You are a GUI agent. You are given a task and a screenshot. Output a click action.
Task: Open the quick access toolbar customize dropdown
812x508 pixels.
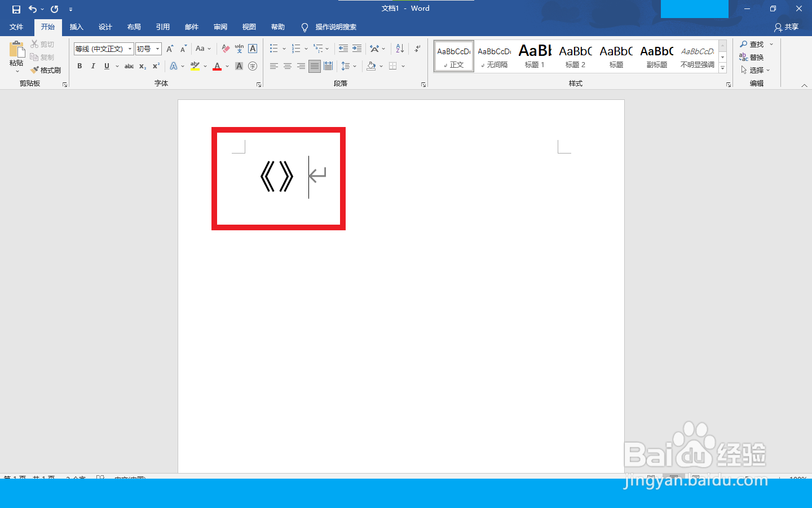[70, 10]
